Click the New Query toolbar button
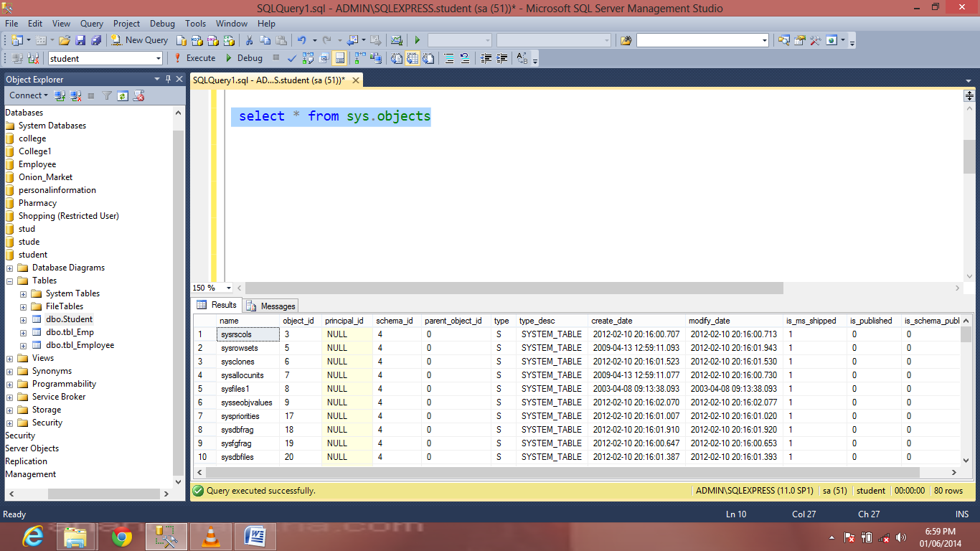 (x=139, y=40)
